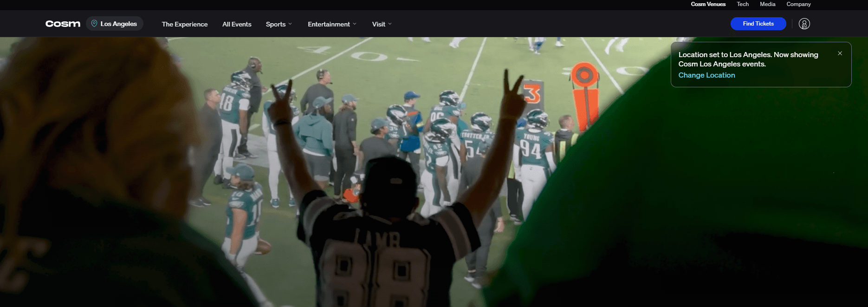Image resolution: width=868 pixels, height=307 pixels.
Task: Select the Los Angeles location selector
Action: click(115, 24)
